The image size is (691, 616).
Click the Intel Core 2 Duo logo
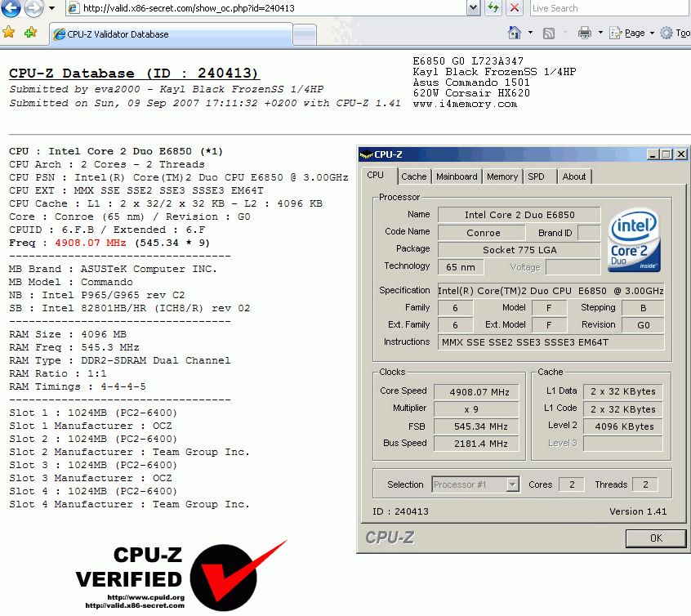[x=634, y=239]
